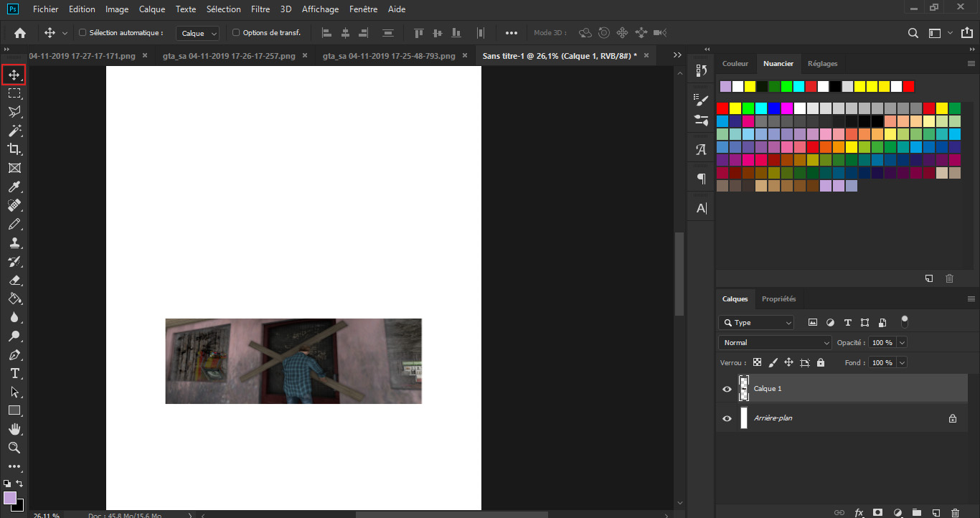Open the Character panel icon
This screenshot has height=518, width=980.
pyautogui.click(x=702, y=150)
